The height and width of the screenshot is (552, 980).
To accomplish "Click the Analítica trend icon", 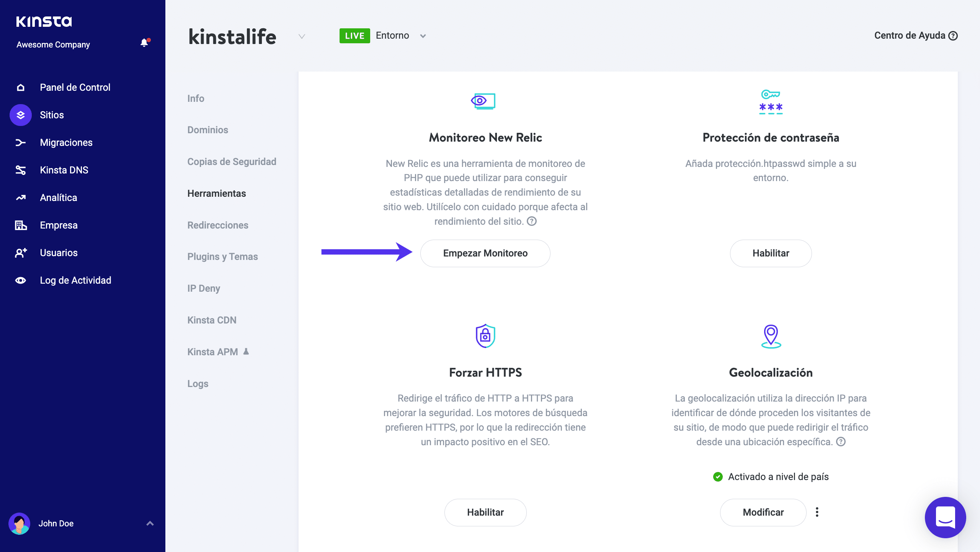I will coord(21,198).
